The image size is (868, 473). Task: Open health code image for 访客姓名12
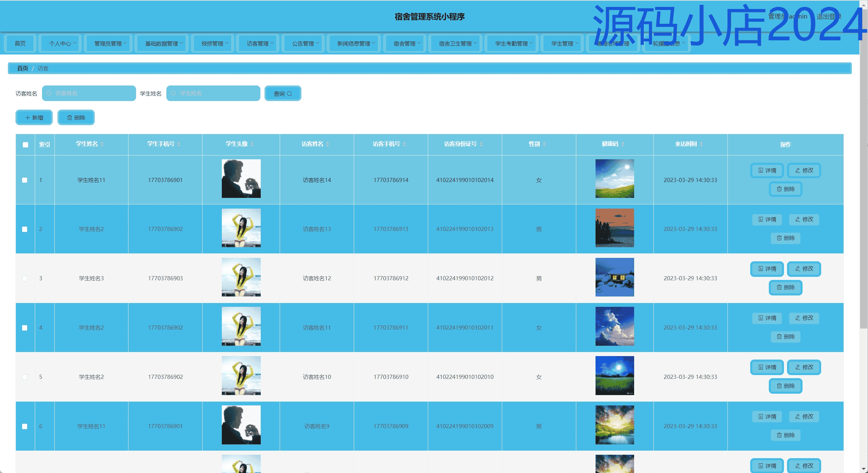(615, 277)
